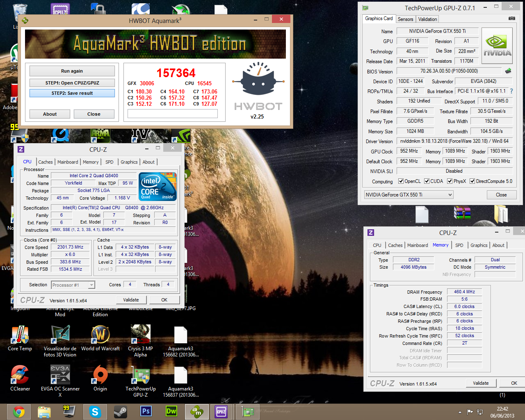This screenshot has height=420, width=525.
Task: Click Run again in Aquamark
Action: tap(72, 71)
